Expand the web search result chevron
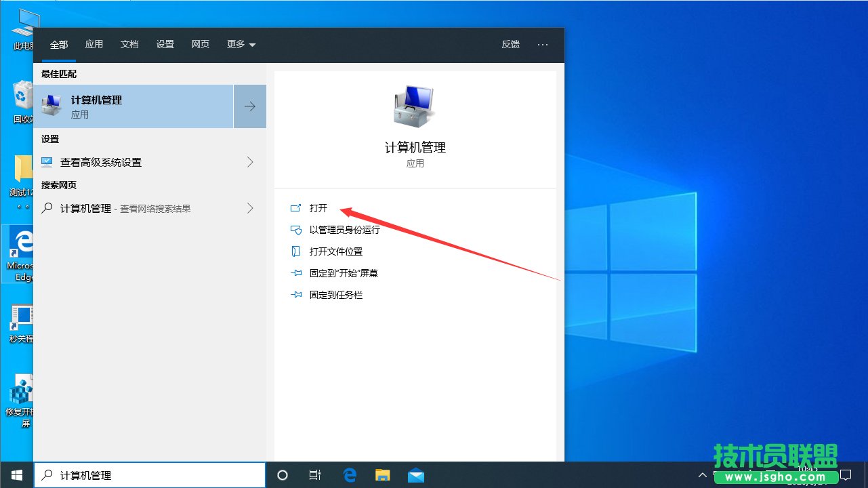 pyautogui.click(x=250, y=208)
